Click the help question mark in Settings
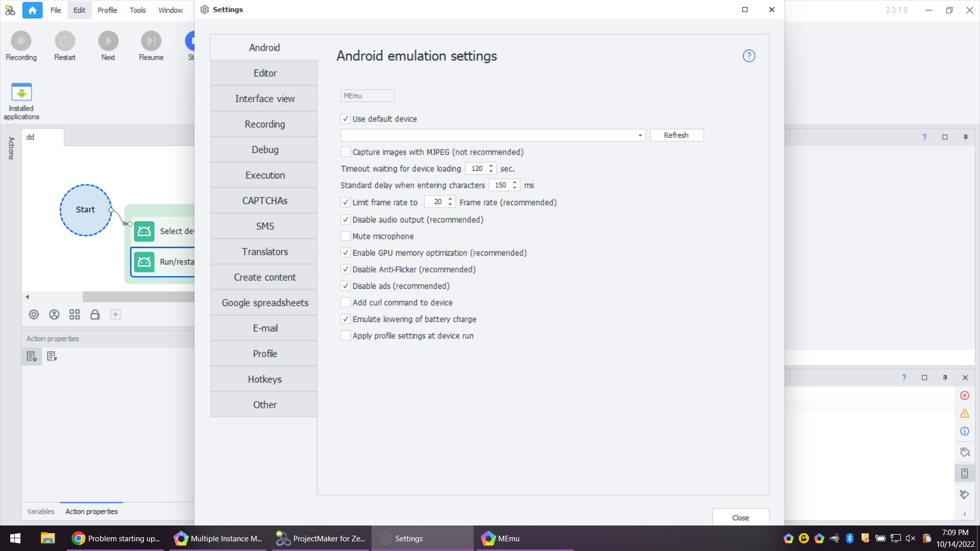 click(749, 56)
